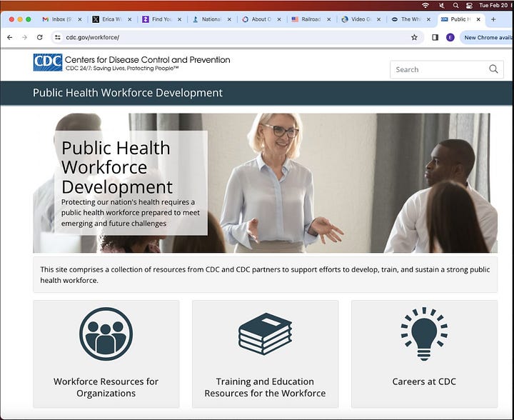The height and width of the screenshot is (420, 514).
Task: Close the Railroad tab
Action: (329, 20)
